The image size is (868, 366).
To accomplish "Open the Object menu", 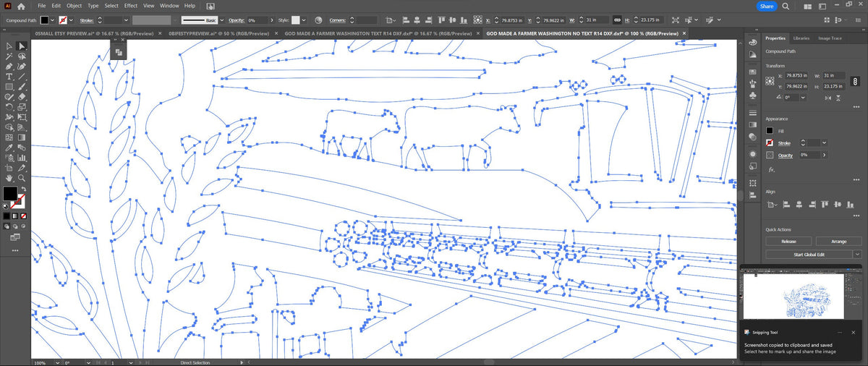I will point(74,6).
